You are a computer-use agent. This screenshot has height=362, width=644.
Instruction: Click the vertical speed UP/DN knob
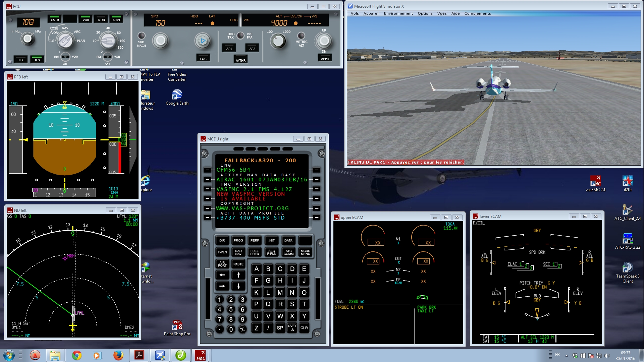coord(324,41)
